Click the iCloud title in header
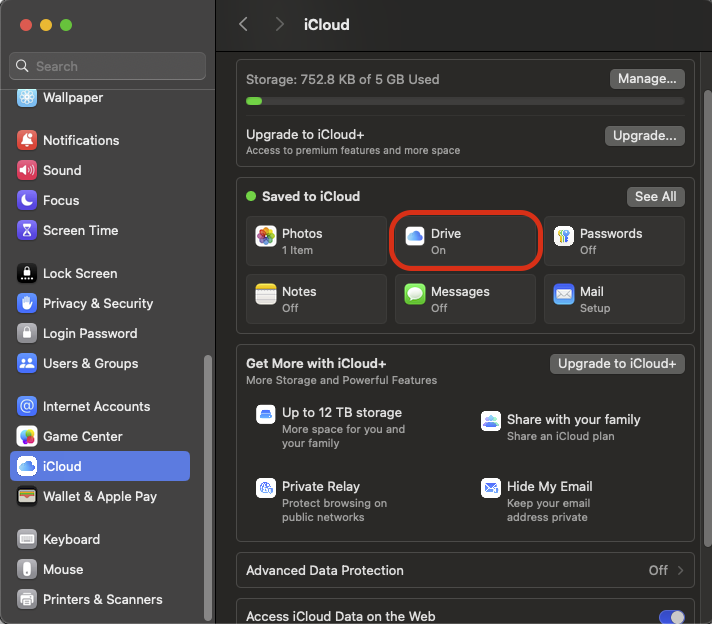Screen dimensions: 712x624 [x=326, y=25]
